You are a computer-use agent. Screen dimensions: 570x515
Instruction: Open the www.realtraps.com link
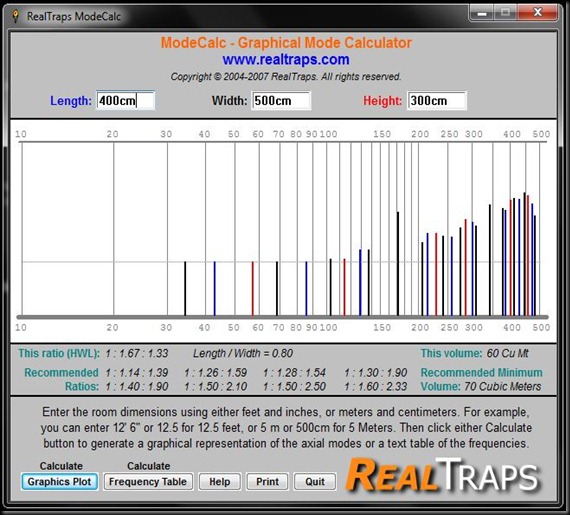pyautogui.click(x=286, y=59)
